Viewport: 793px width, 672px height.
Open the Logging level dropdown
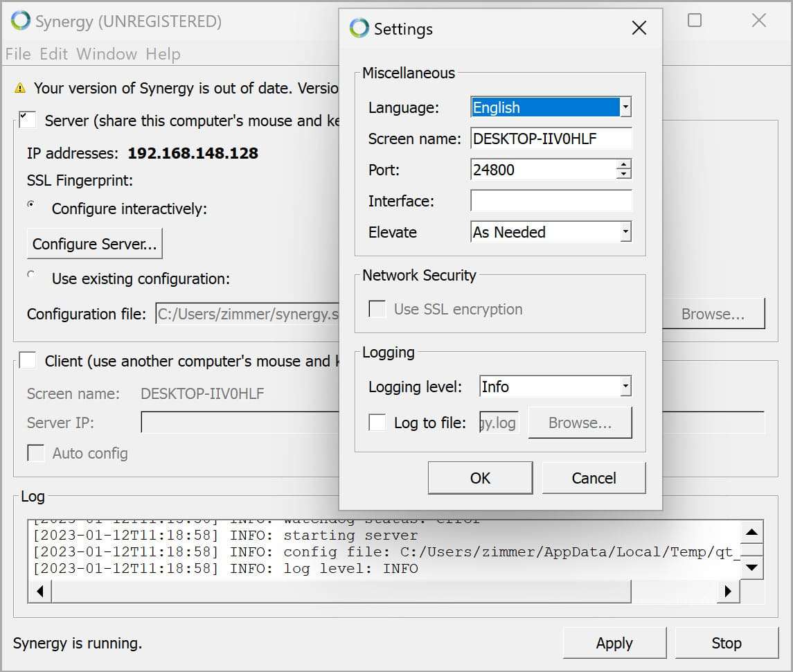(x=625, y=387)
